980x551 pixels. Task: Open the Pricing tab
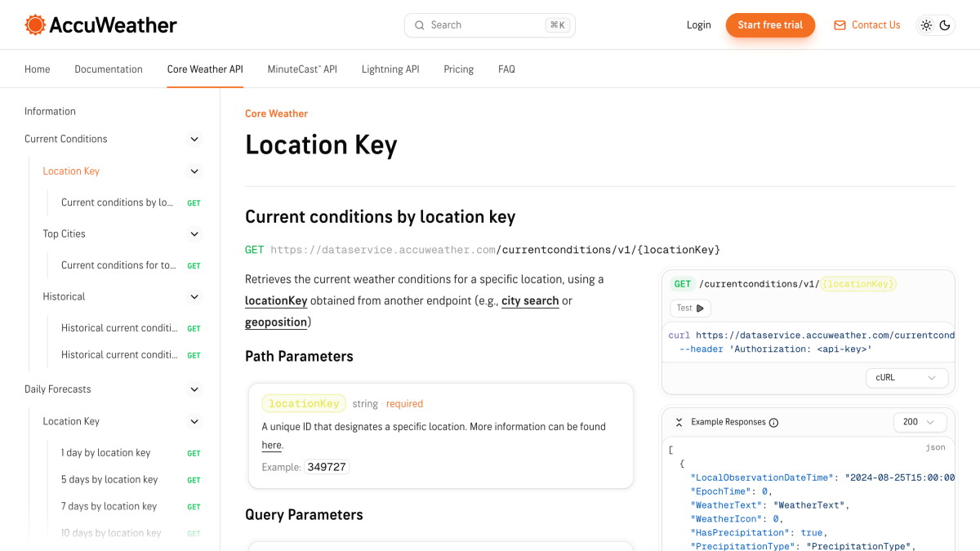tap(459, 69)
